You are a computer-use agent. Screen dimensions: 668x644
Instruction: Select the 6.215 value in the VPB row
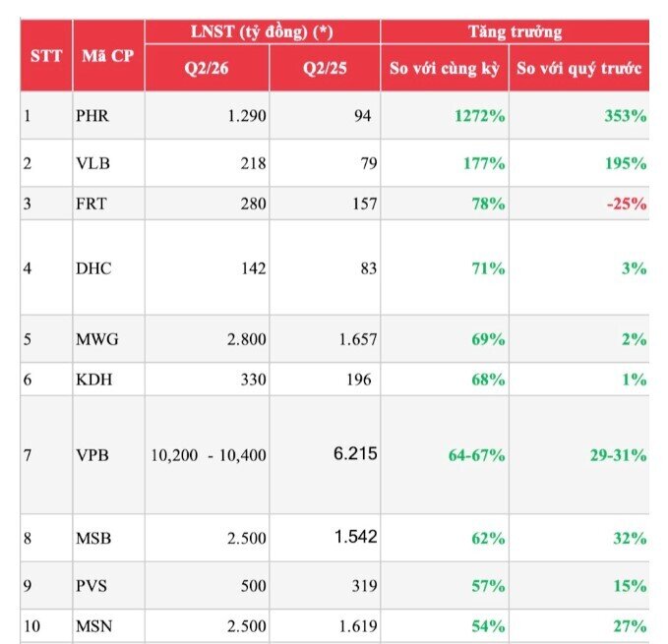355,453
